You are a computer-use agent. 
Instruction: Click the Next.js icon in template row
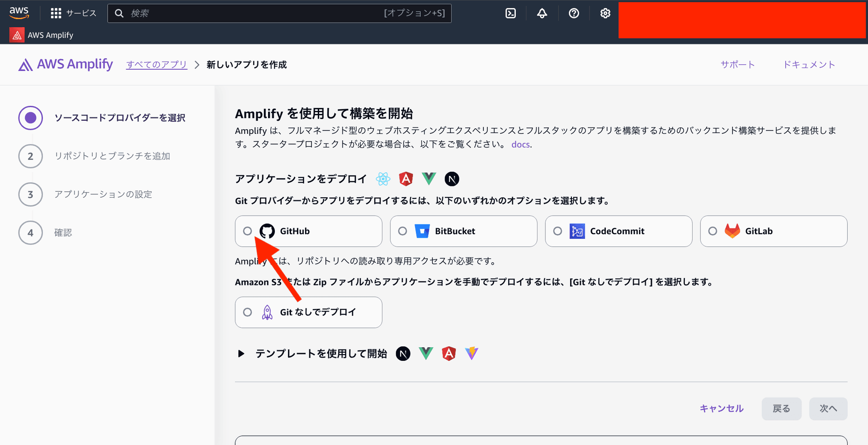coord(403,354)
